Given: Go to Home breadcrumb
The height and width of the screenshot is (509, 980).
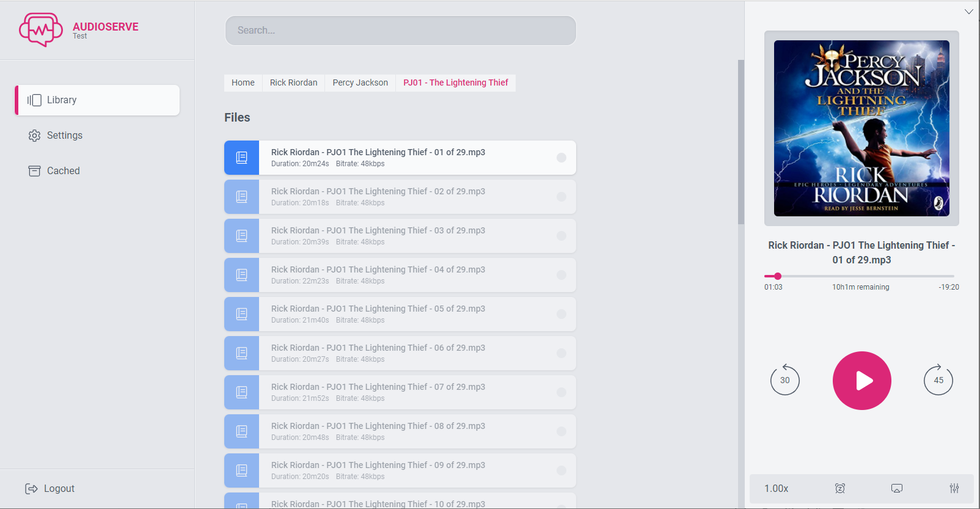Looking at the screenshot, I should [x=243, y=83].
